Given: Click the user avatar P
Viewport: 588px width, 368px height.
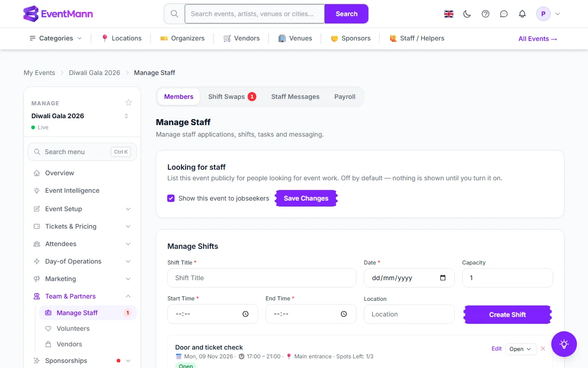Looking at the screenshot, I should tap(543, 14).
